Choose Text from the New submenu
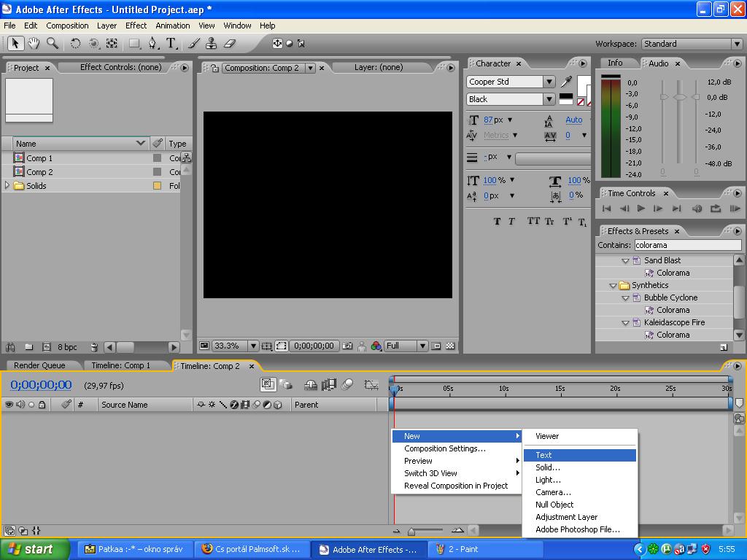This screenshot has width=747, height=560. point(543,455)
